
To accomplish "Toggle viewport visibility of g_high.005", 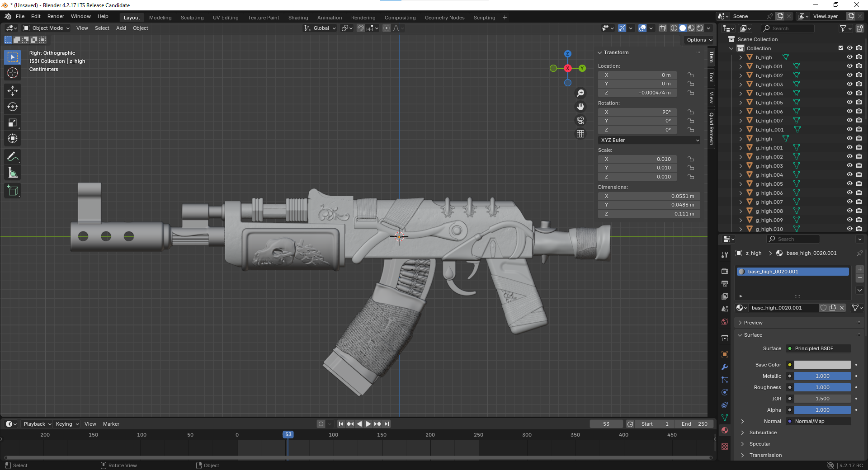I will tap(849, 184).
